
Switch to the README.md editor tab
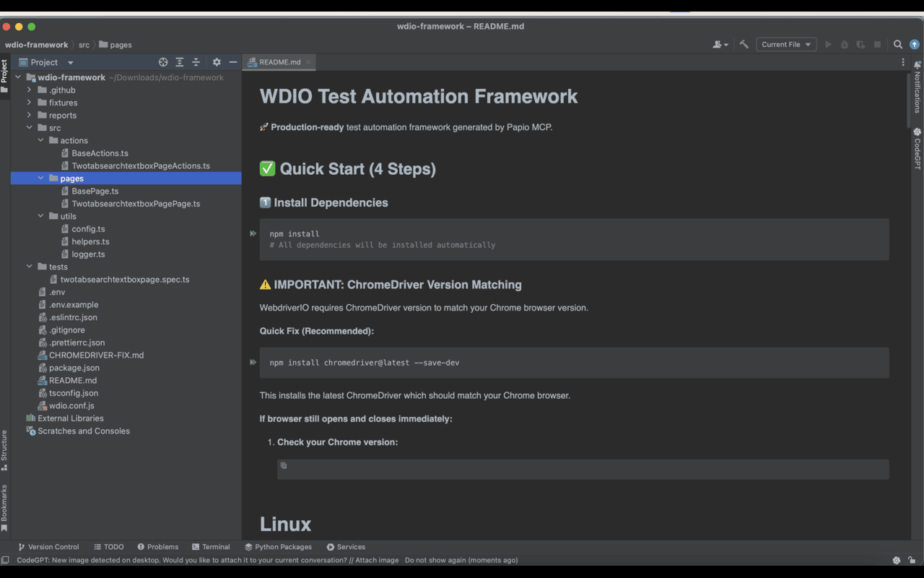point(279,62)
